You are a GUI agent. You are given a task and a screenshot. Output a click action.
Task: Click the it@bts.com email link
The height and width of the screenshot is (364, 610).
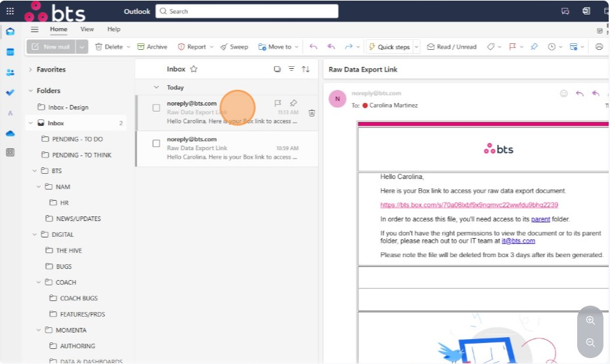pyautogui.click(x=518, y=241)
